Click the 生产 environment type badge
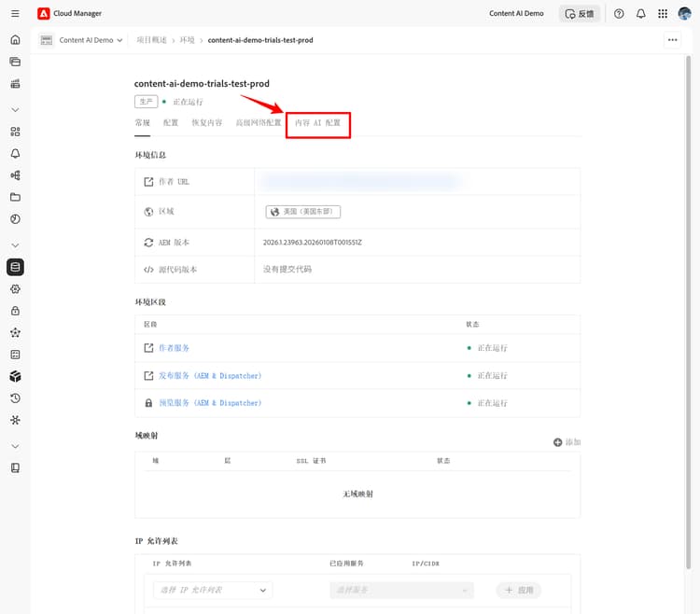700x614 pixels. [146, 102]
